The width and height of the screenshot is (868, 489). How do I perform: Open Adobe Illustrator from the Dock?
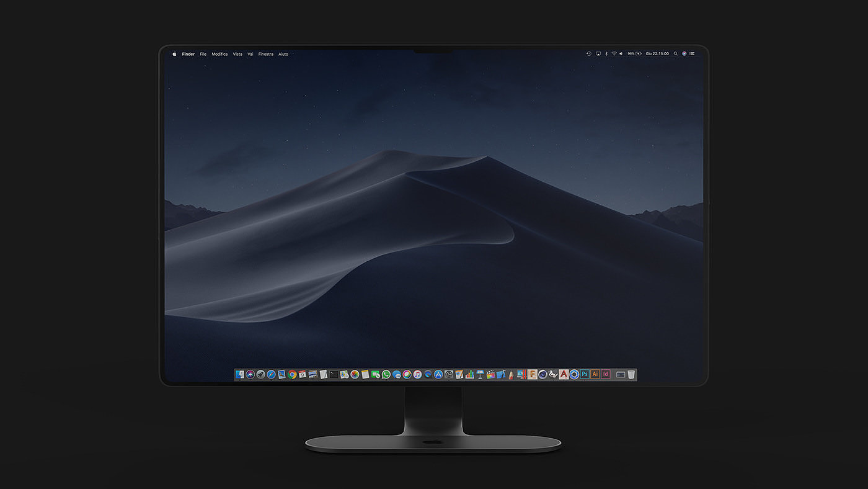(595, 375)
